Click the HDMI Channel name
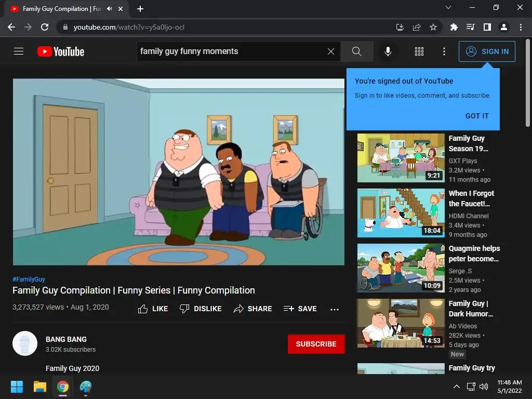 coord(469,216)
